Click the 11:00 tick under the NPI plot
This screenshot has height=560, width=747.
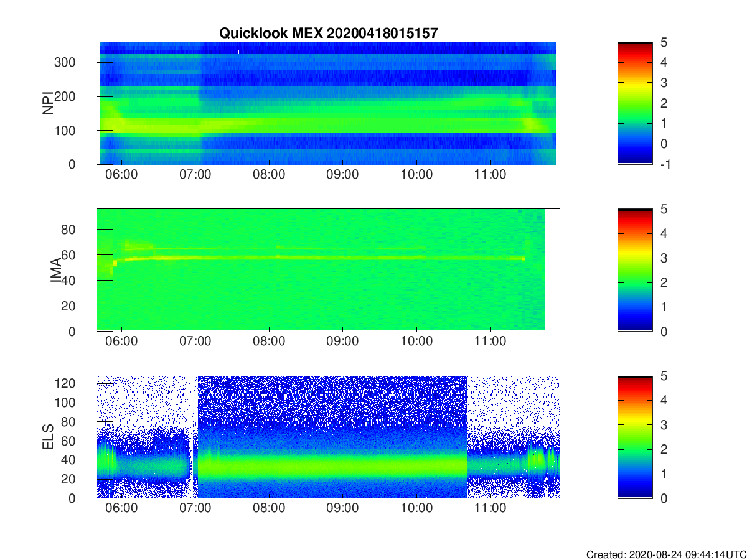point(490,175)
